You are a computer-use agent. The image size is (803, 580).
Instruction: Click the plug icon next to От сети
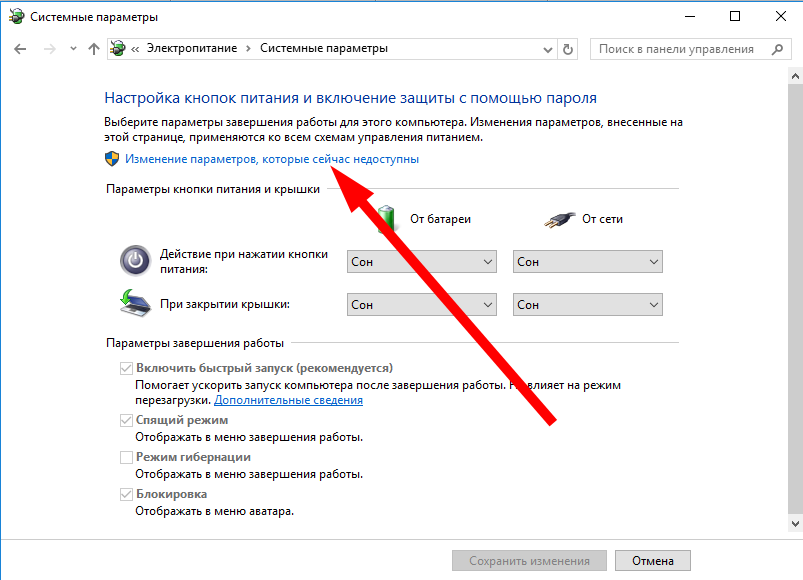[559, 220]
